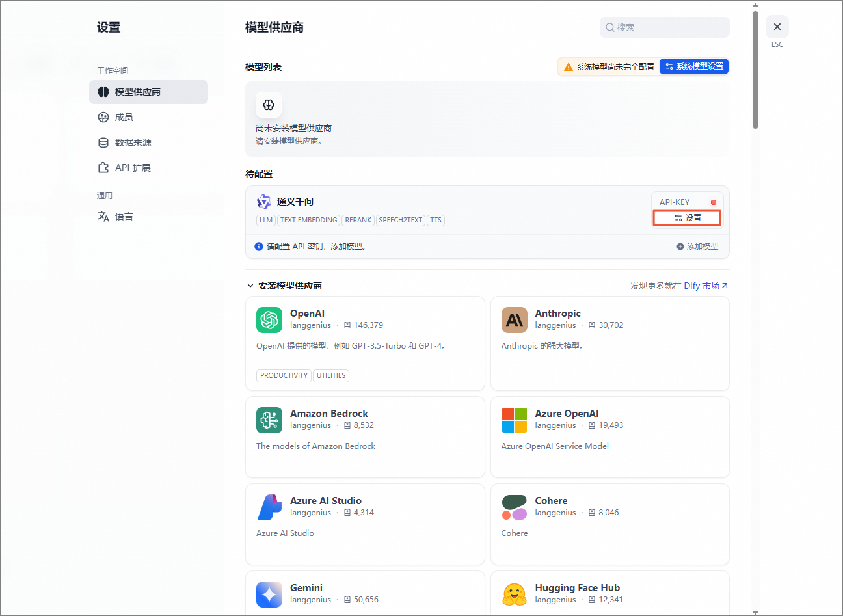
Task: Click the 系统模型尚未完全配置 warning text
Action: (615, 67)
